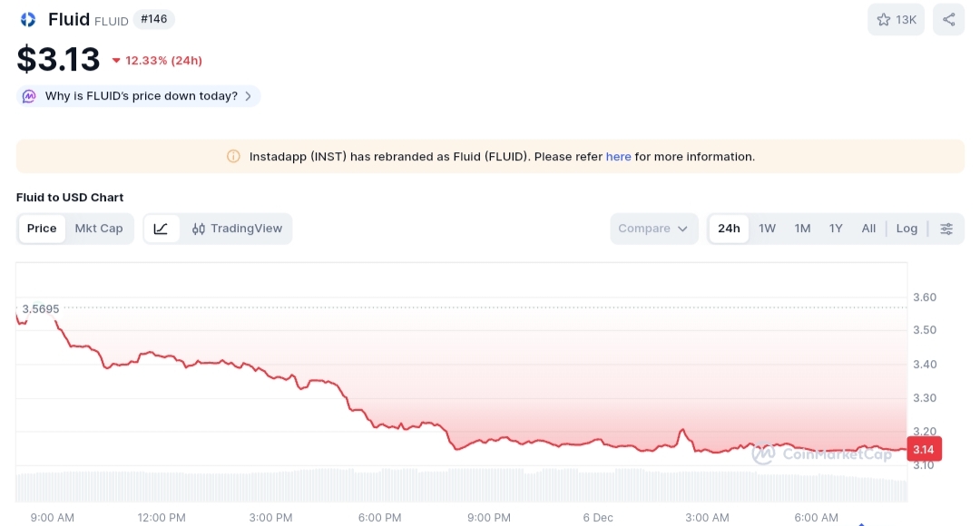Click the #146 rank badge
The image size is (980, 526).
[153, 19]
